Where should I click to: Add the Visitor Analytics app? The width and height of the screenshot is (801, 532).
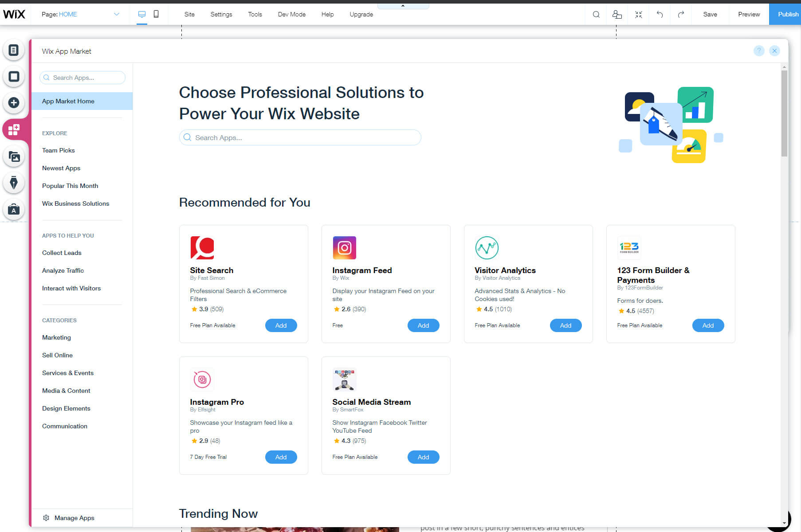click(565, 325)
